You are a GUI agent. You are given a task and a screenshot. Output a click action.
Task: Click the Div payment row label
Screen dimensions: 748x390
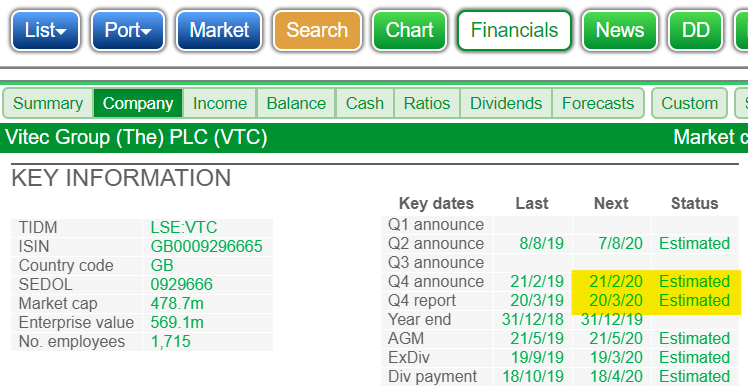[432, 377]
